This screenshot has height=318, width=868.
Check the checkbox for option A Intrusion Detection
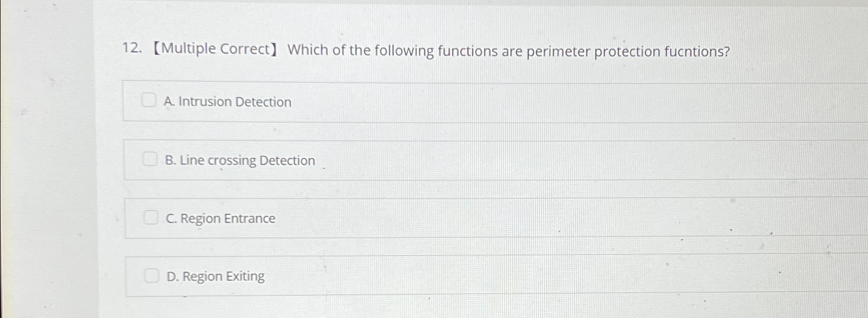click(x=150, y=100)
